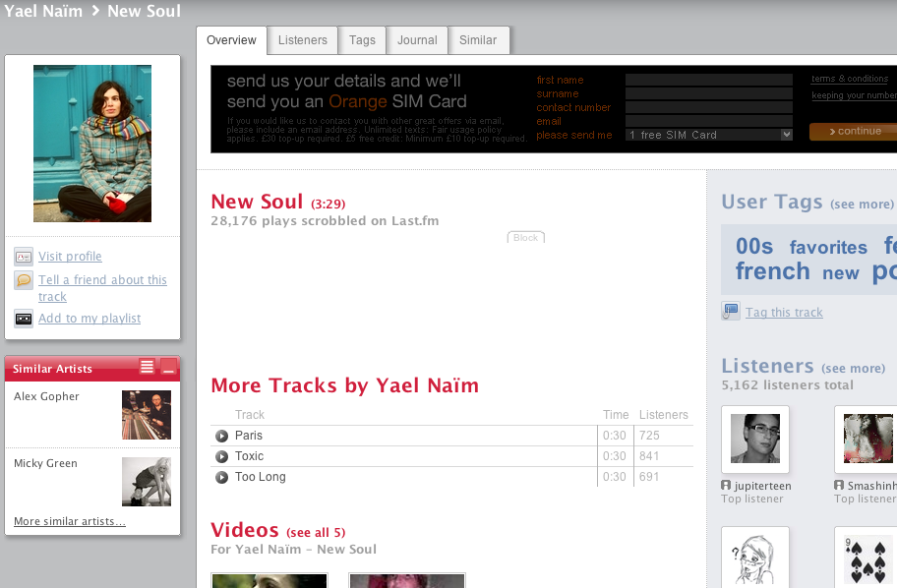Screen dimensions: 897x588
Task: Click the Block button
Action: tap(526, 237)
